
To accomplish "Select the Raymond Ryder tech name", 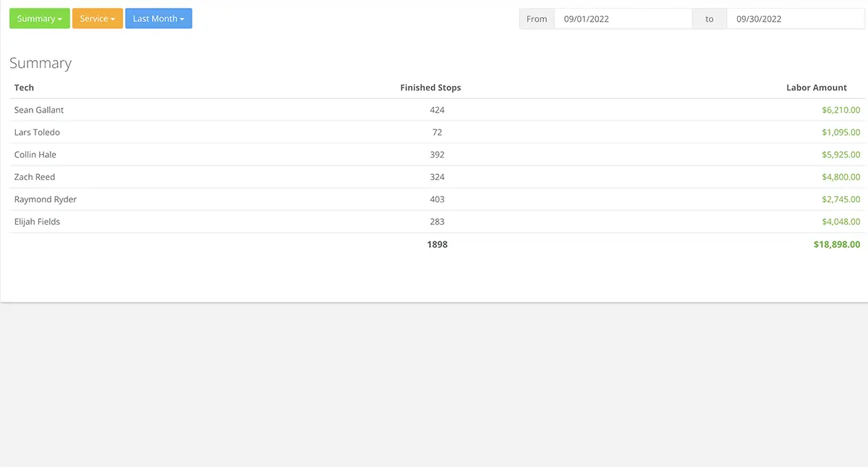I will pyautogui.click(x=46, y=200).
